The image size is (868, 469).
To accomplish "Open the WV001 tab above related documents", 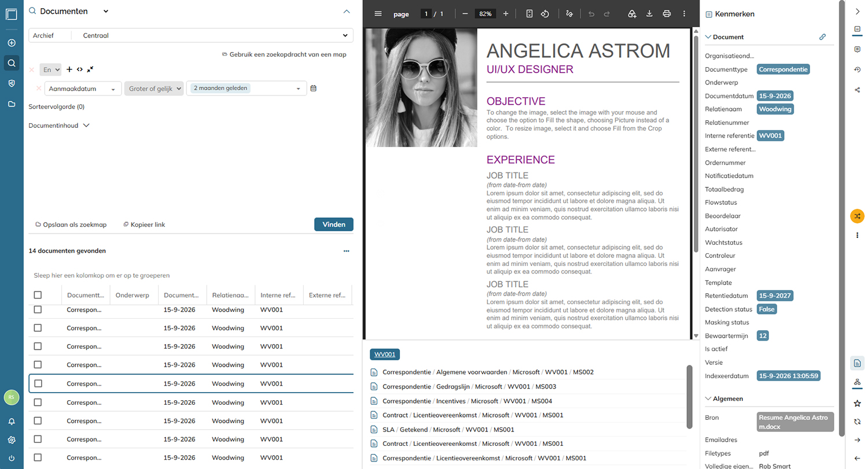I will [385, 354].
